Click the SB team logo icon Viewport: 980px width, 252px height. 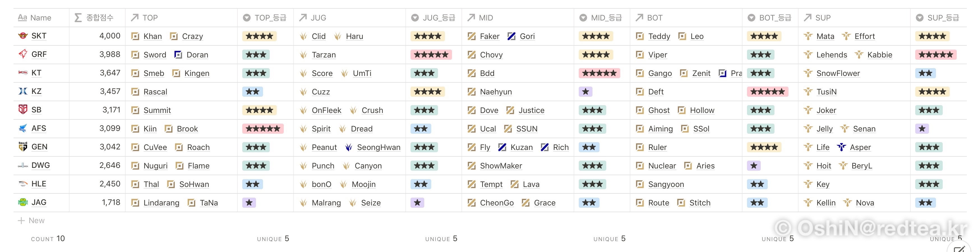pyautogui.click(x=23, y=110)
